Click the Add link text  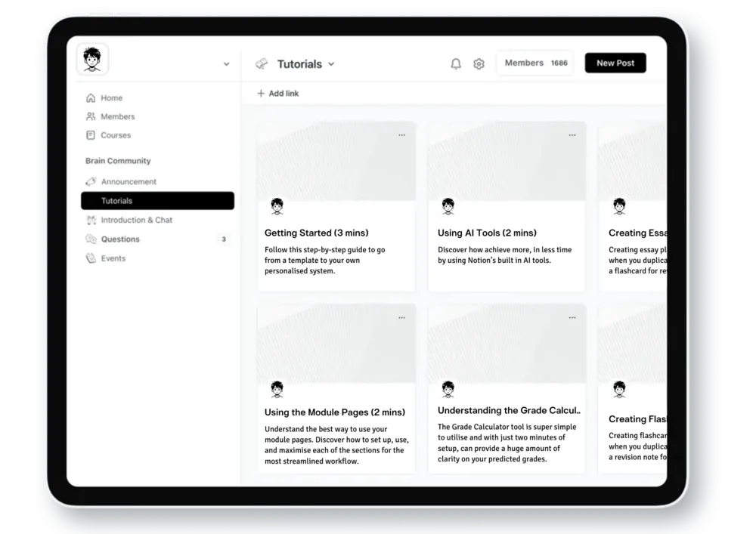click(x=283, y=94)
